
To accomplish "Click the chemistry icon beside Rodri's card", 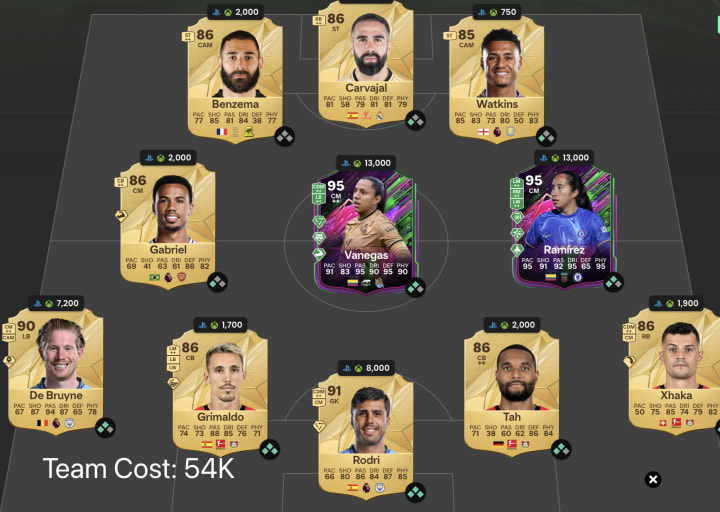I will [x=416, y=493].
